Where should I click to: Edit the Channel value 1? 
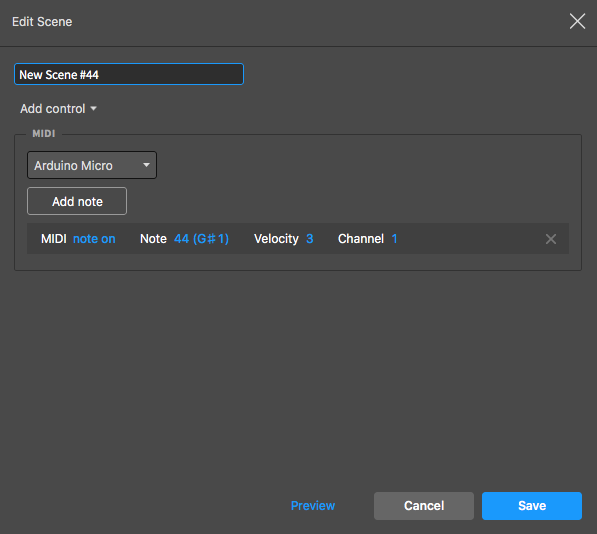click(394, 239)
